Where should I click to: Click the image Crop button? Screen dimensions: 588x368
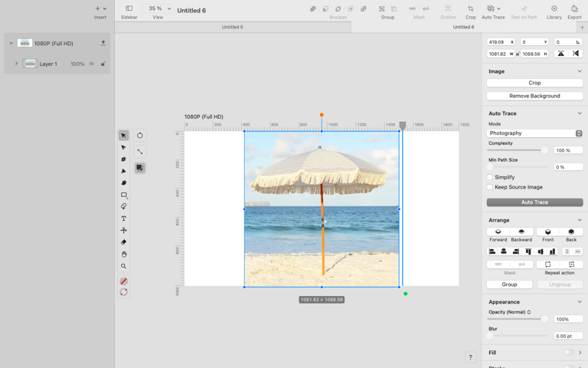[534, 83]
